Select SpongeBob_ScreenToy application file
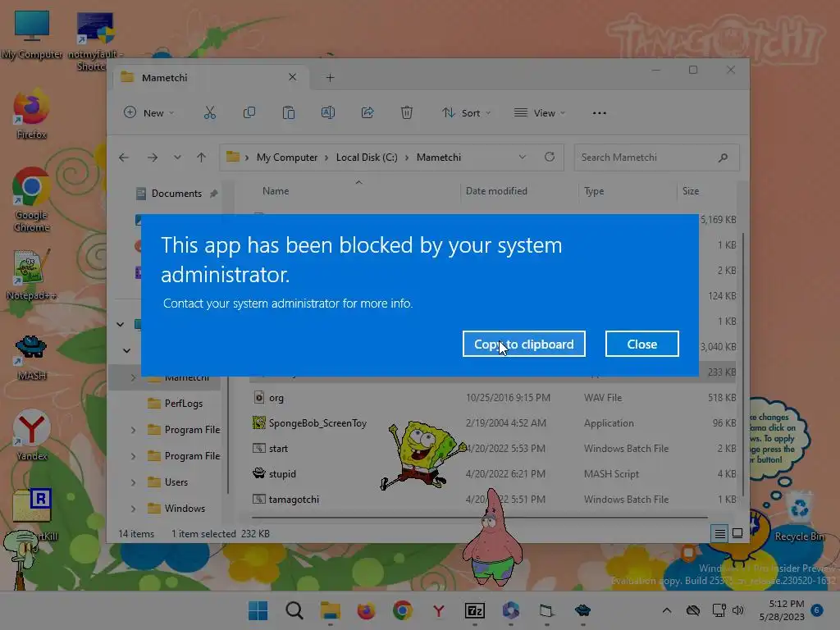Screen dimensions: 840x630 click(x=493, y=423)
